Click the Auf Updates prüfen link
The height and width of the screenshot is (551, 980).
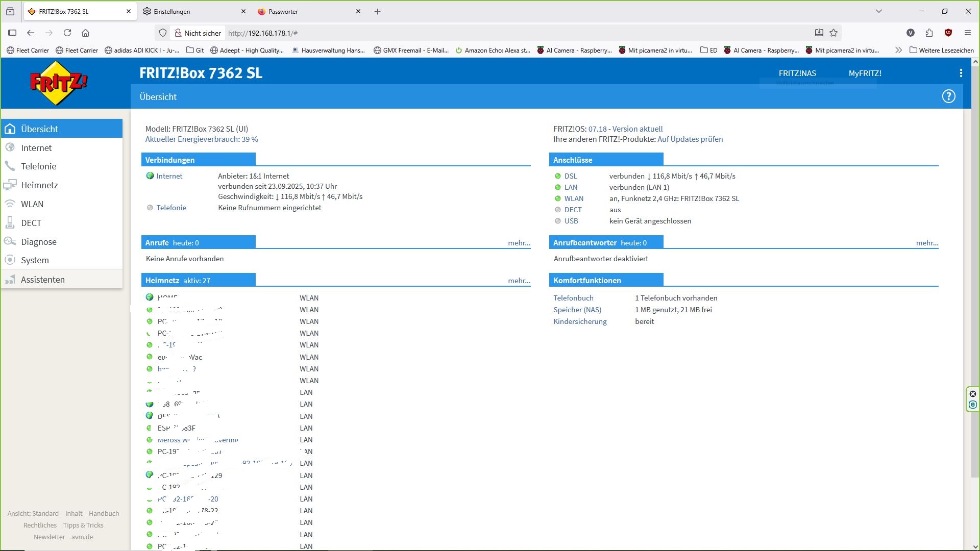[x=690, y=139]
